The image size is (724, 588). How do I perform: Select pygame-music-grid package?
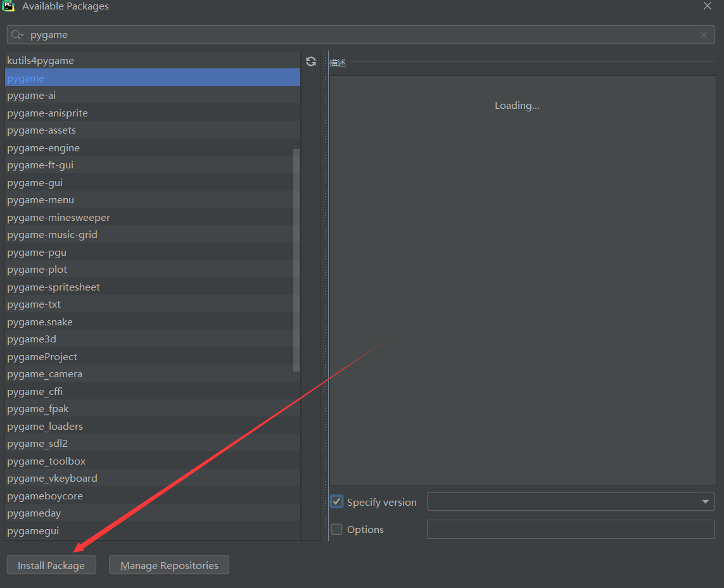pyautogui.click(x=153, y=234)
